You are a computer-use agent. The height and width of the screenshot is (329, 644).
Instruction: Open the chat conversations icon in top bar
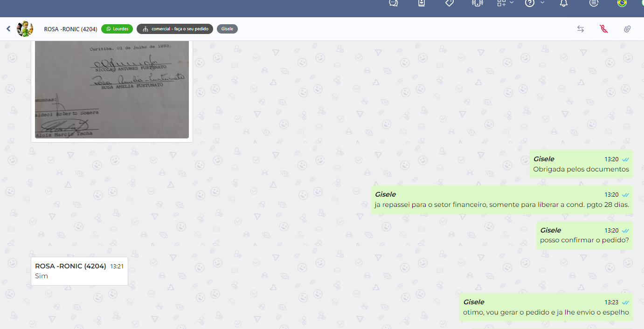393,3
